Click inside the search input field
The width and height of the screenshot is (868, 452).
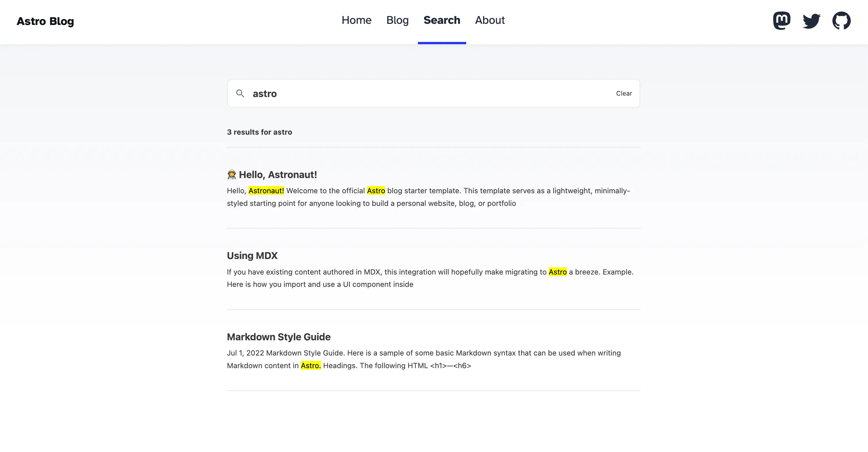click(404, 93)
